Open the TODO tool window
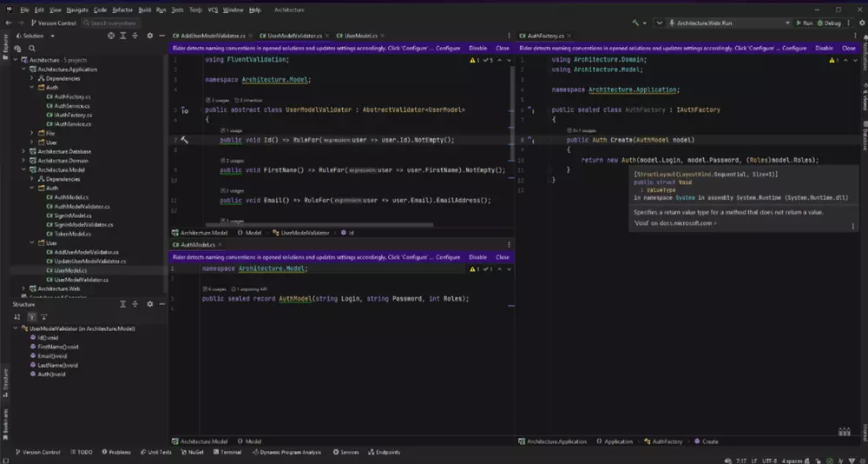868x464 pixels. tap(82, 453)
